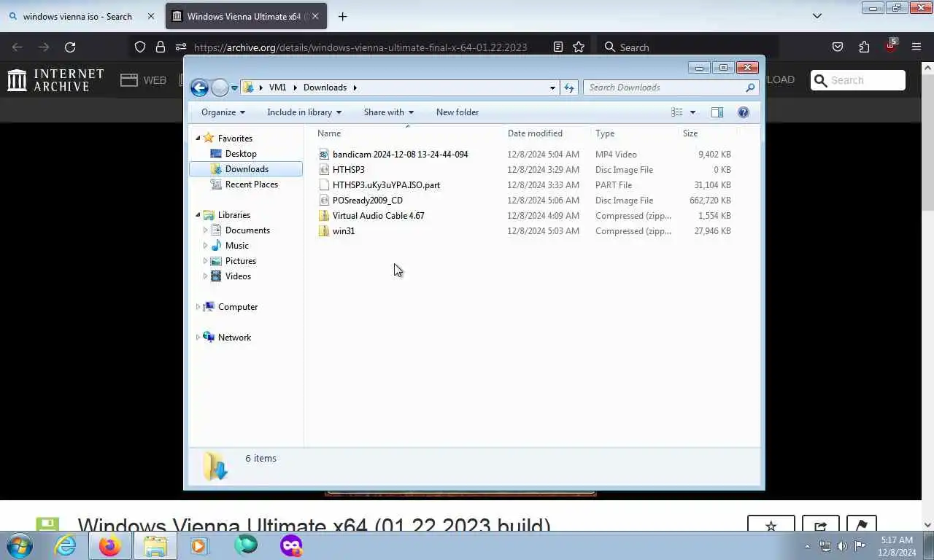Expand the Documents library
The width and height of the screenshot is (934, 560).
click(x=205, y=230)
